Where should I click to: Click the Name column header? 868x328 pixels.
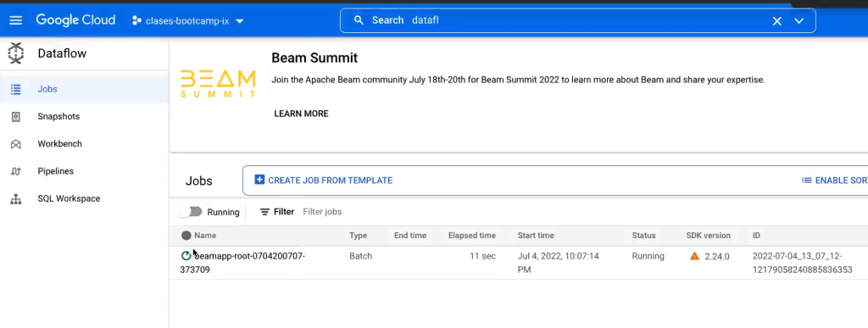[205, 236]
